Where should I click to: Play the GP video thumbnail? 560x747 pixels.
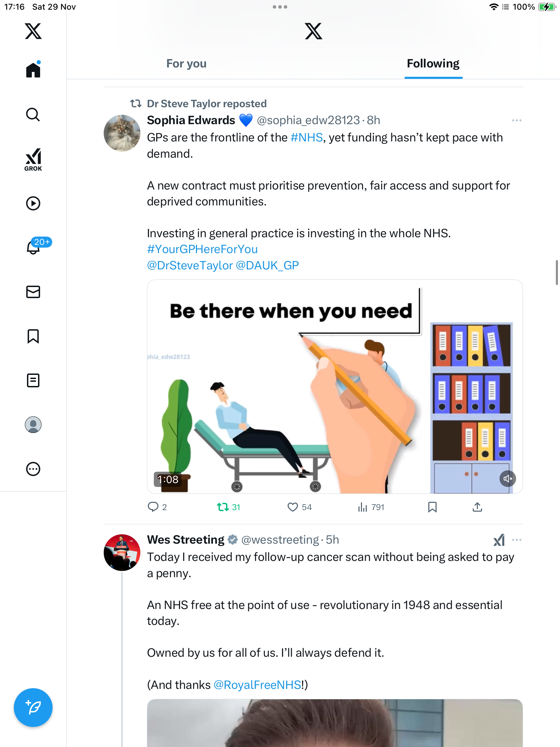point(335,387)
